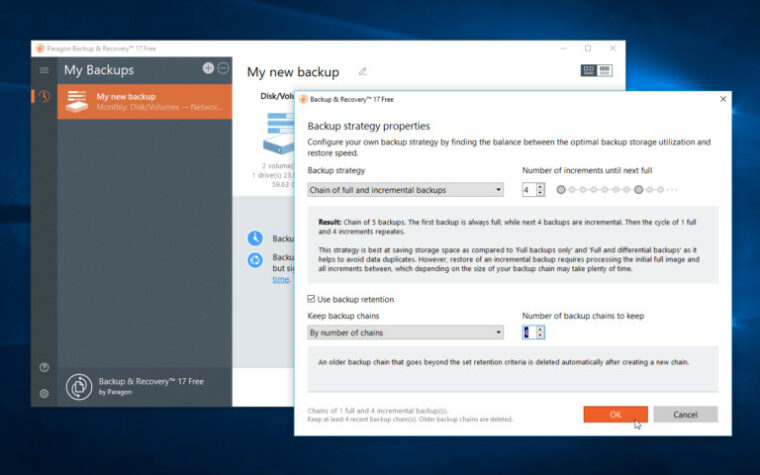Image resolution: width=760 pixels, height=475 pixels.
Task: Open help question mark icon in sidebar
Action: [x=44, y=367]
